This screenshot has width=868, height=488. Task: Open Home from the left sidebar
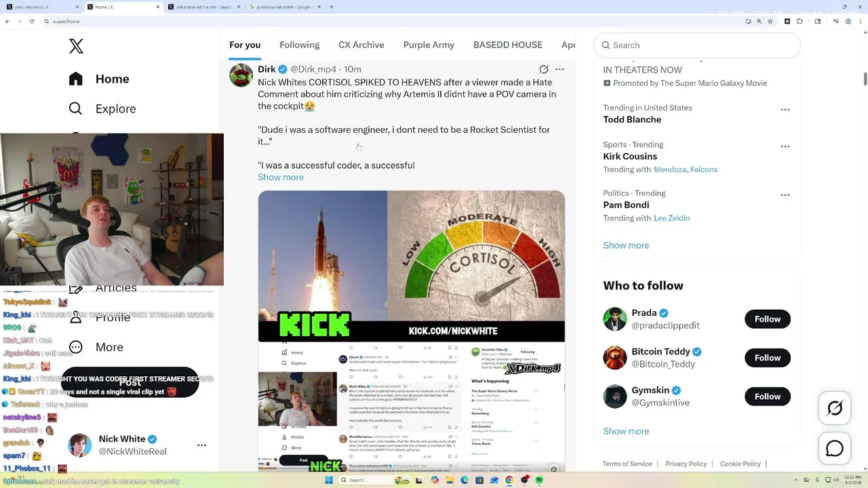pos(99,79)
